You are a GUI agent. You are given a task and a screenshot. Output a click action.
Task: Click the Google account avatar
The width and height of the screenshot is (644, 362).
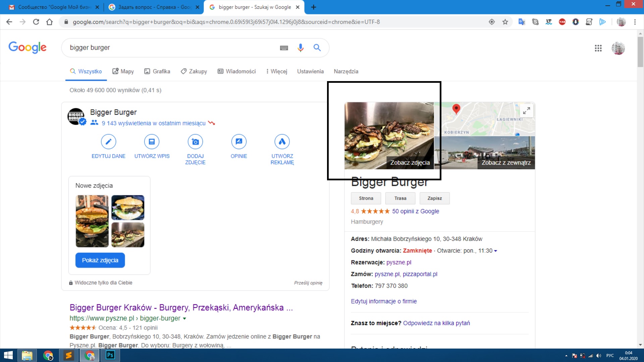pyautogui.click(x=618, y=48)
